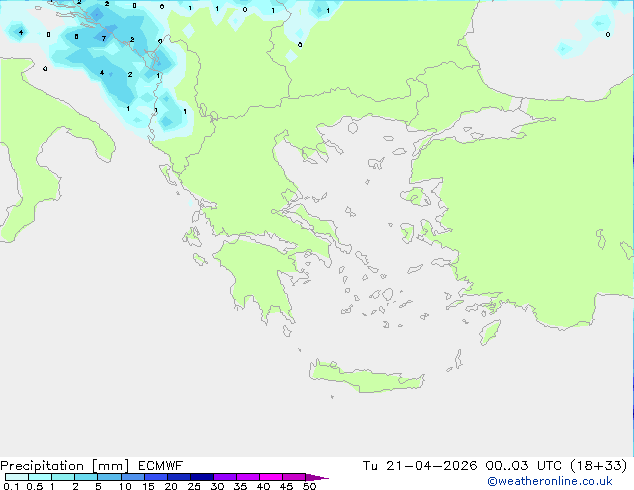
Task: Select the 25–30 mm legend color
Action: [201, 477]
